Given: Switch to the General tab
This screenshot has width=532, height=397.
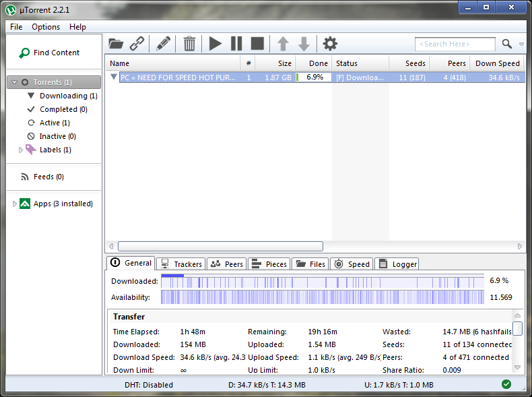Looking at the screenshot, I should pos(131,263).
